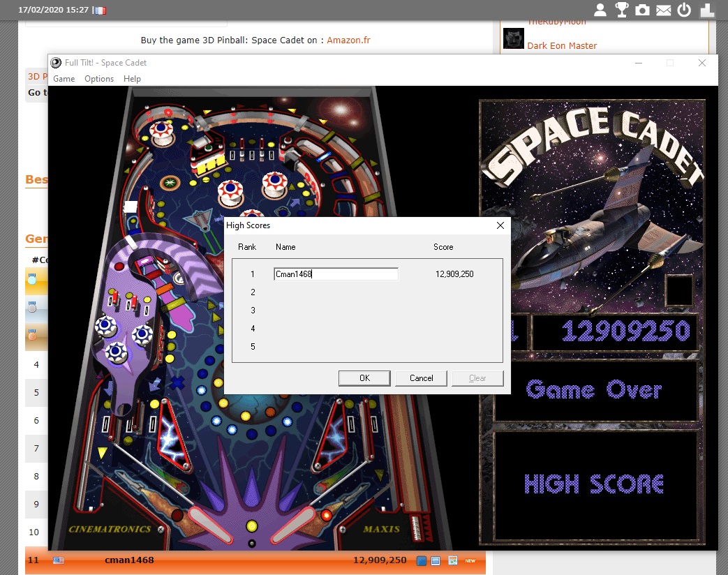Image resolution: width=728 pixels, height=575 pixels.
Task: Click the name field containing Cman1468
Action: pyautogui.click(x=336, y=274)
